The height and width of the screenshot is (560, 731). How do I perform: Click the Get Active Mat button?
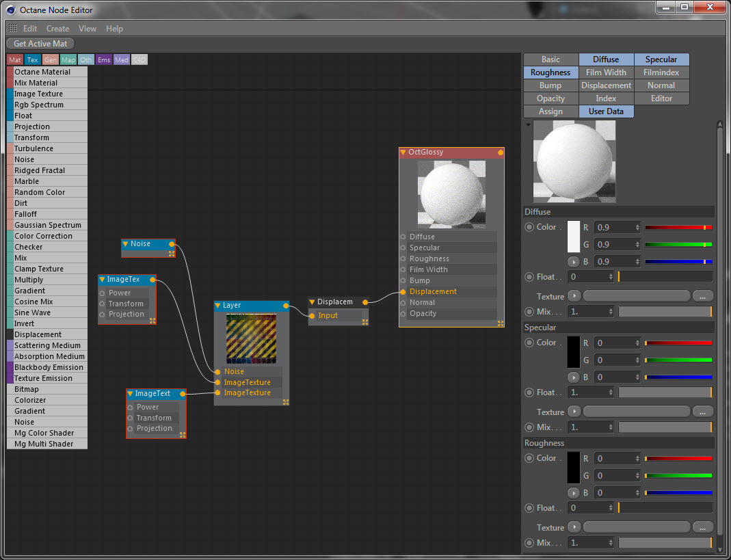pos(40,43)
